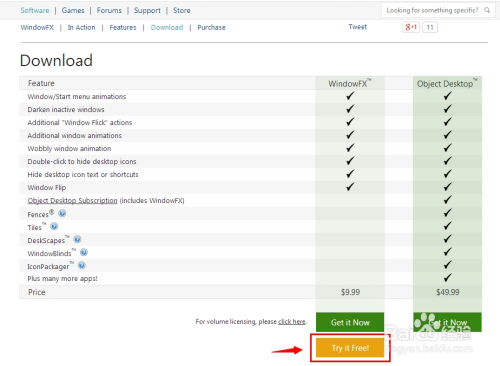The image size is (500, 366).
Task: Open info icon next to DeskScapes
Action: [x=77, y=239]
